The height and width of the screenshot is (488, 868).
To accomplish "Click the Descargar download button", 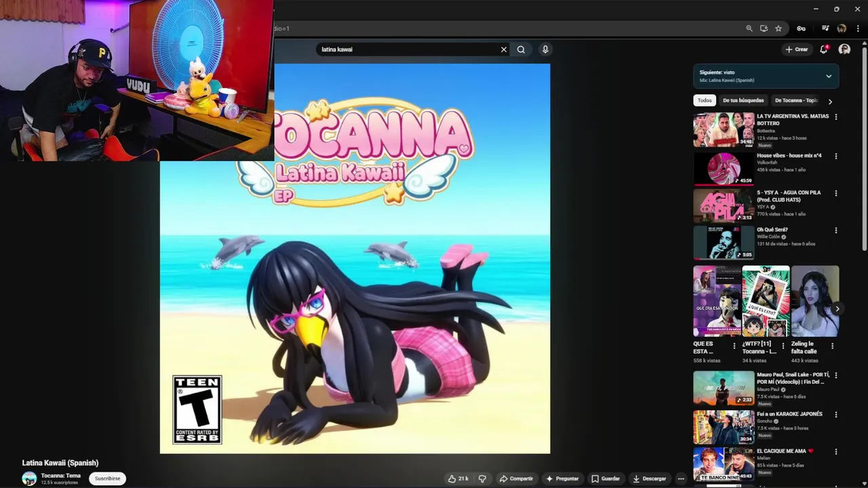I will tap(650, 479).
